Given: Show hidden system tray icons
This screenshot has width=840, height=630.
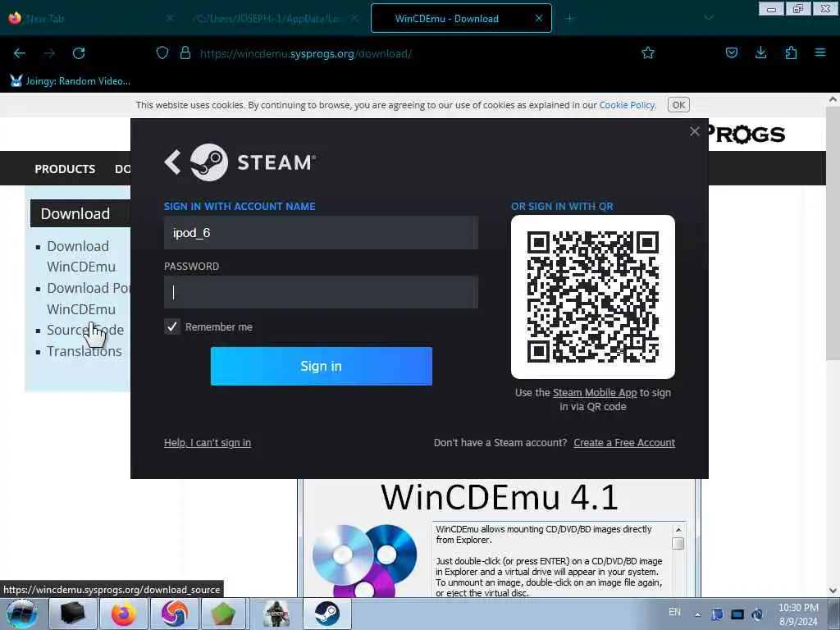Looking at the screenshot, I should tap(697, 614).
